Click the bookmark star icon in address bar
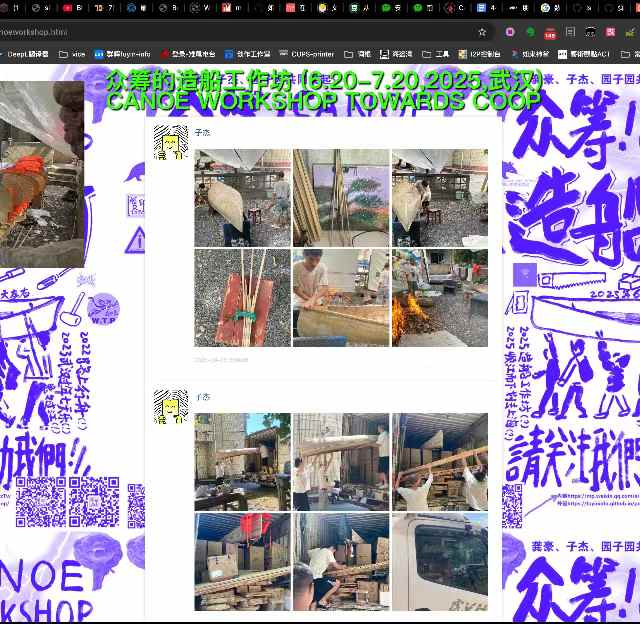The image size is (640, 624). (482, 32)
